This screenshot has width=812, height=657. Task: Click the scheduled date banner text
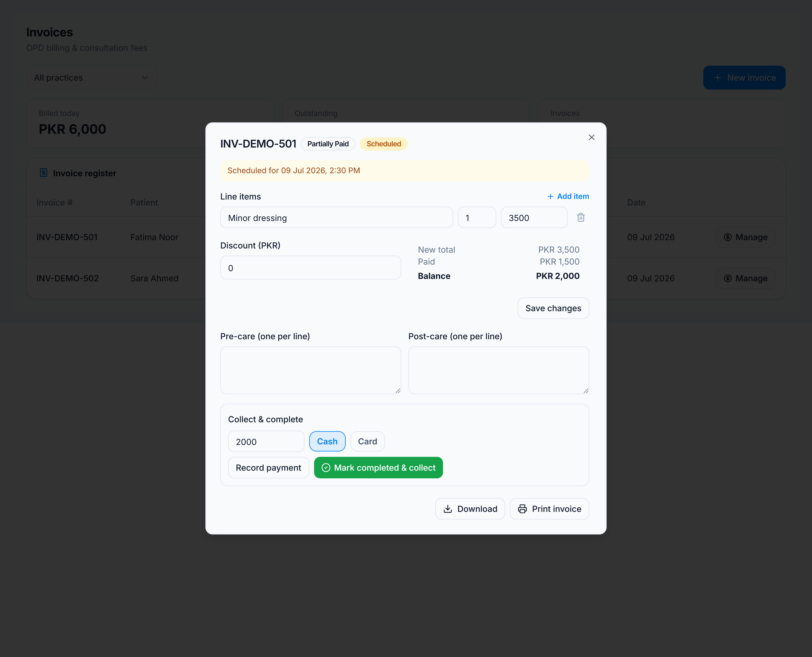click(x=294, y=171)
